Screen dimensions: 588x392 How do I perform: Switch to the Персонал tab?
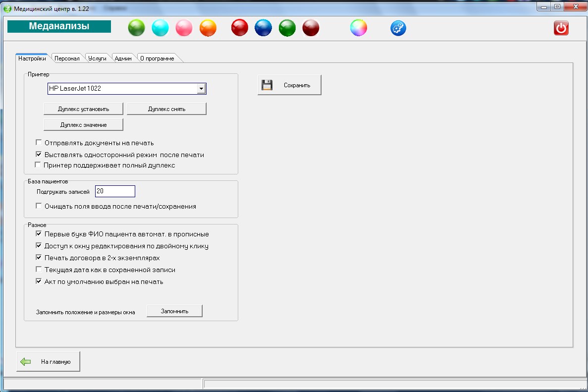[67, 58]
